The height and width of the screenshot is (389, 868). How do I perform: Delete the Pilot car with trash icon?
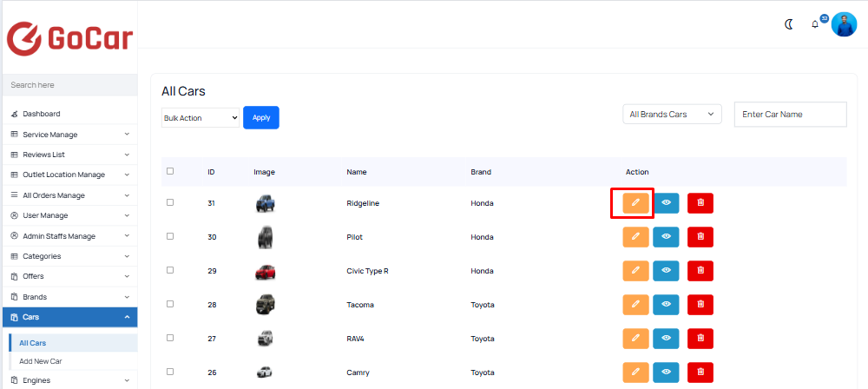tap(700, 237)
